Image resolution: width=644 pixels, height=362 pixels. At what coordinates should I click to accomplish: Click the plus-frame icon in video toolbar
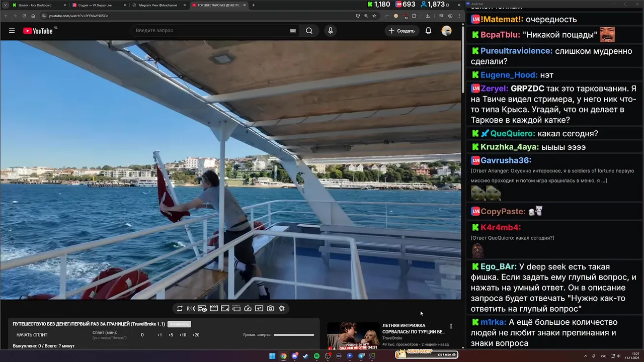259,308
